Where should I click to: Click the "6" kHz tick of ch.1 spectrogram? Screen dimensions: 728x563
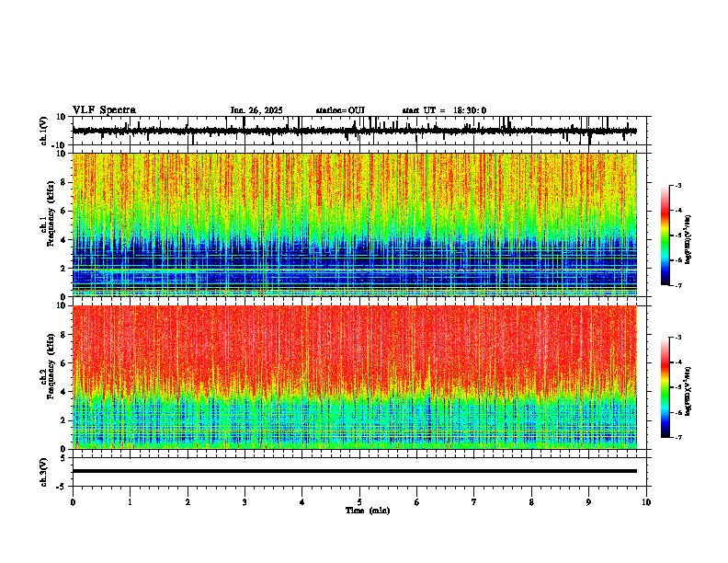64,211
